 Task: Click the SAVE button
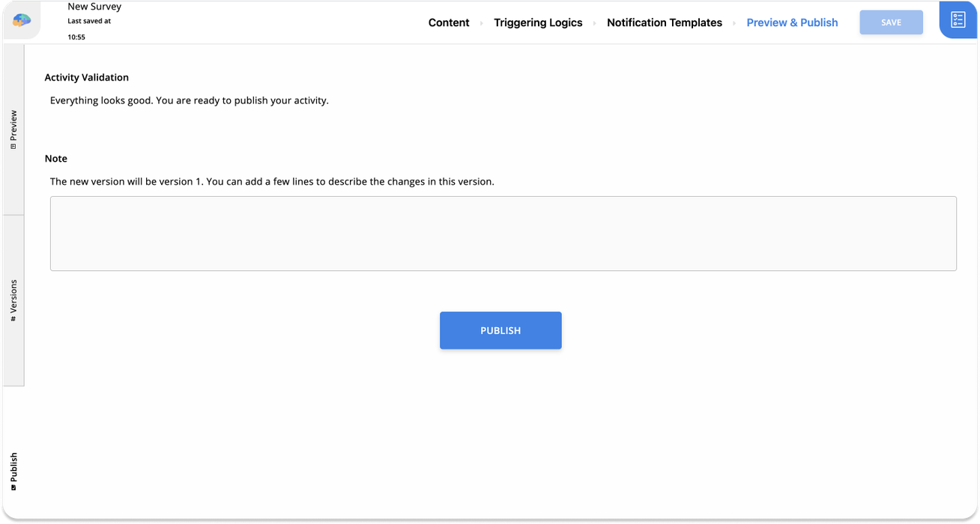[891, 22]
